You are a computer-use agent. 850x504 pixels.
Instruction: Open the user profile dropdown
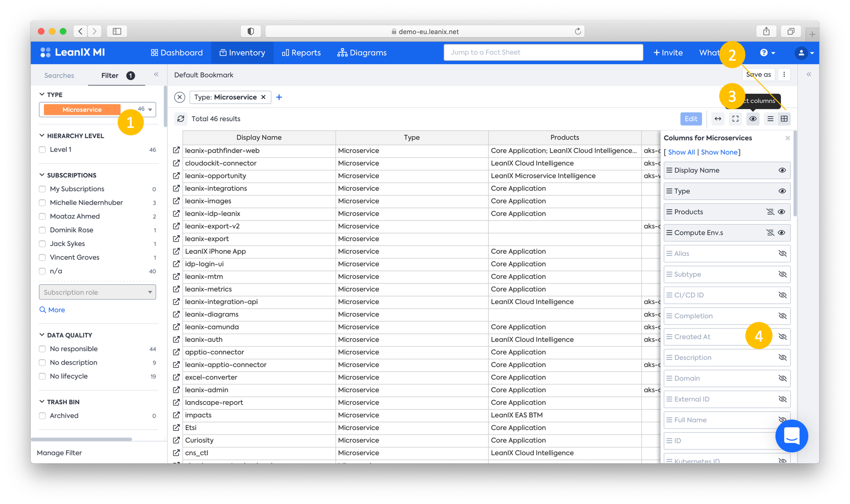point(804,53)
